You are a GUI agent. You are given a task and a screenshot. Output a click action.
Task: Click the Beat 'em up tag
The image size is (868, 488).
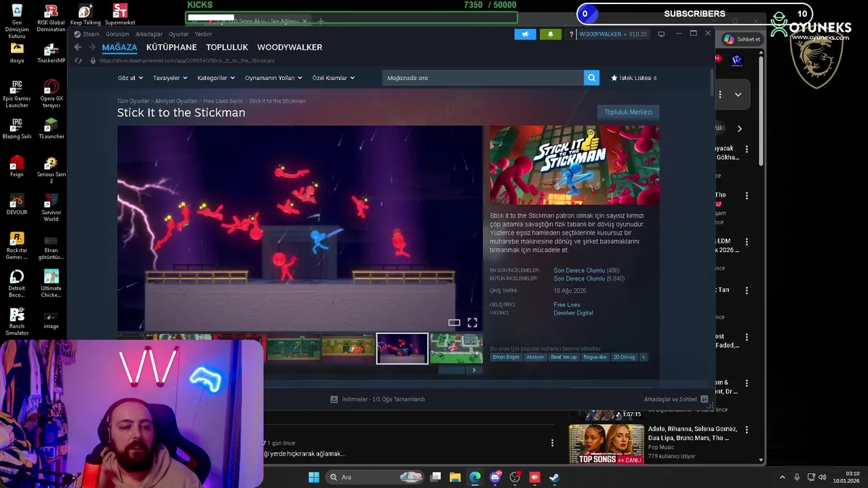[x=564, y=357]
